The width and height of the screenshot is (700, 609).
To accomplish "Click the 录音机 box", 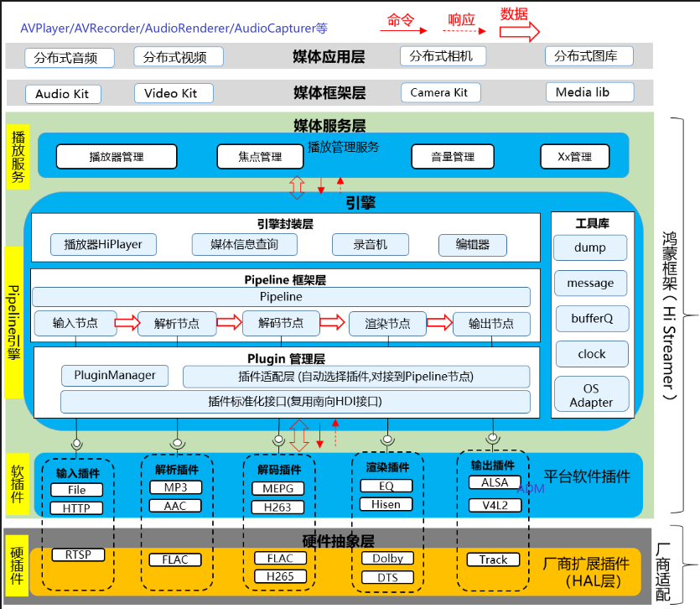I will tap(370, 244).
